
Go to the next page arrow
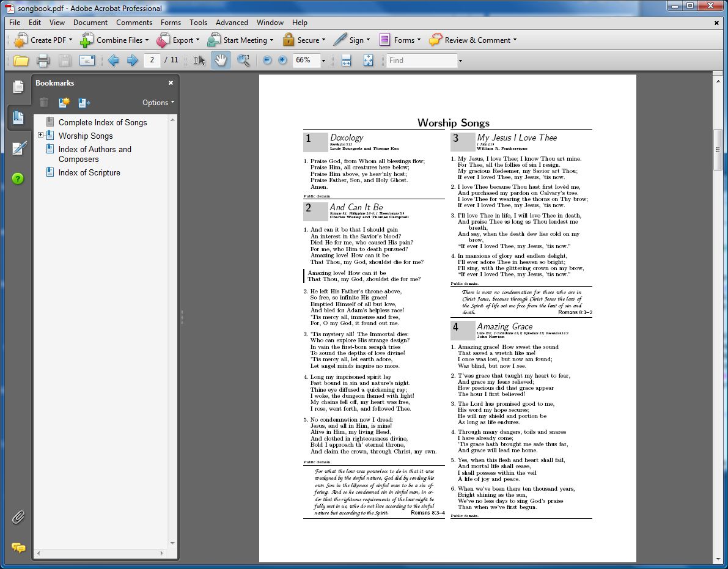point(132,61)
